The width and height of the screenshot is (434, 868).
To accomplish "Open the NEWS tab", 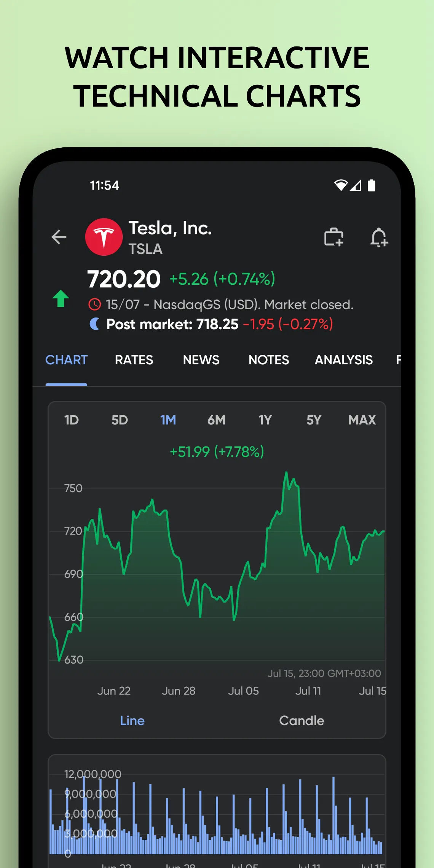I will coord(201,360).
